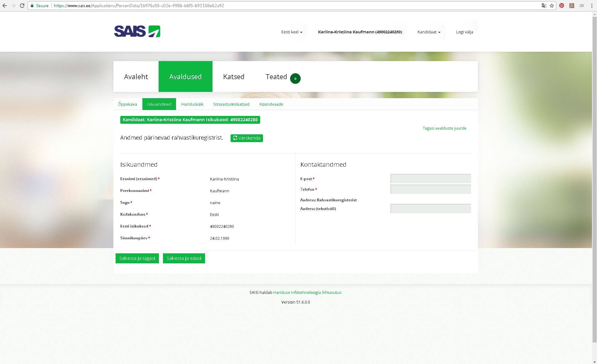Expand the Eesti keel language dropdown

point(292,32)
